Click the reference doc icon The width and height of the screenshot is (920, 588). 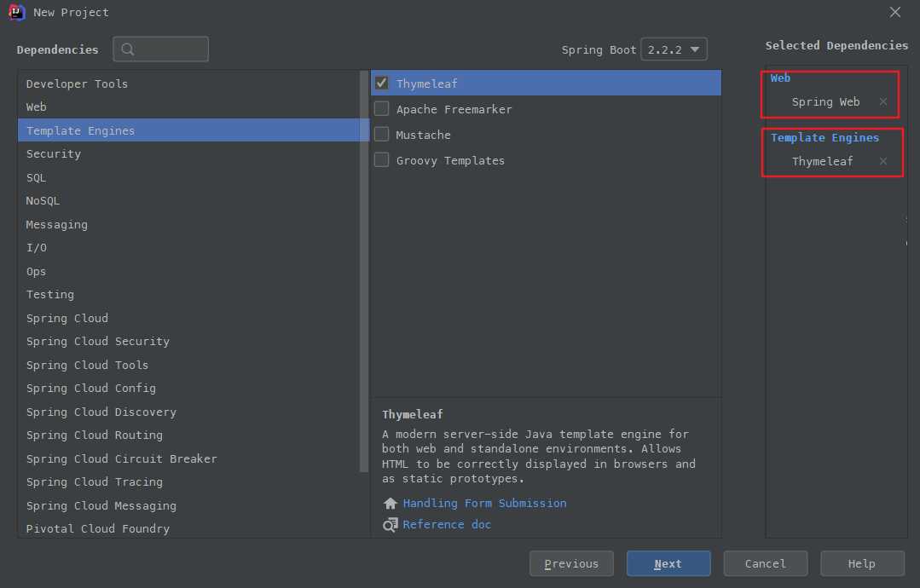coord(391,525)
